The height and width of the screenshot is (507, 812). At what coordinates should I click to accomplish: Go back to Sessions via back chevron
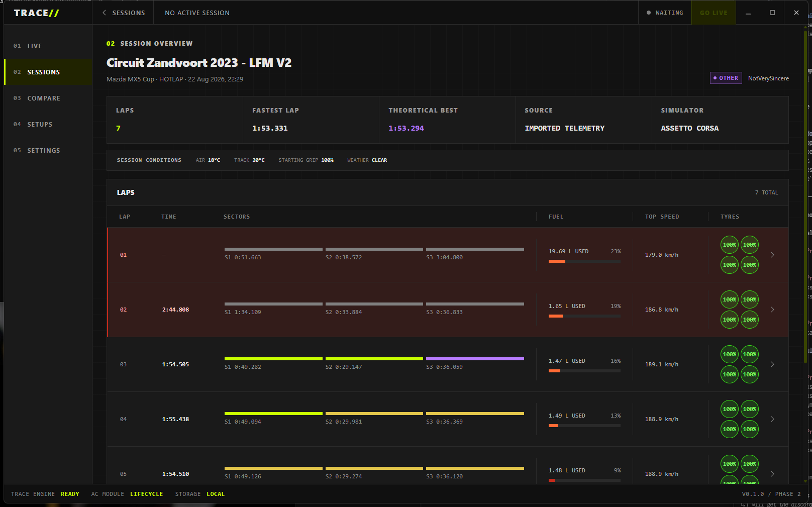point(124,13)
